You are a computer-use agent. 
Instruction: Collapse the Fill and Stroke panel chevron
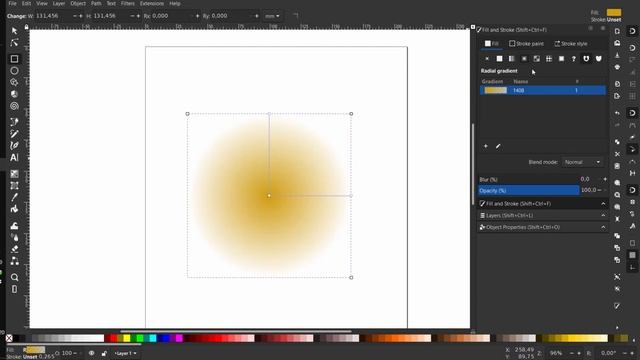tap(603, 204)
